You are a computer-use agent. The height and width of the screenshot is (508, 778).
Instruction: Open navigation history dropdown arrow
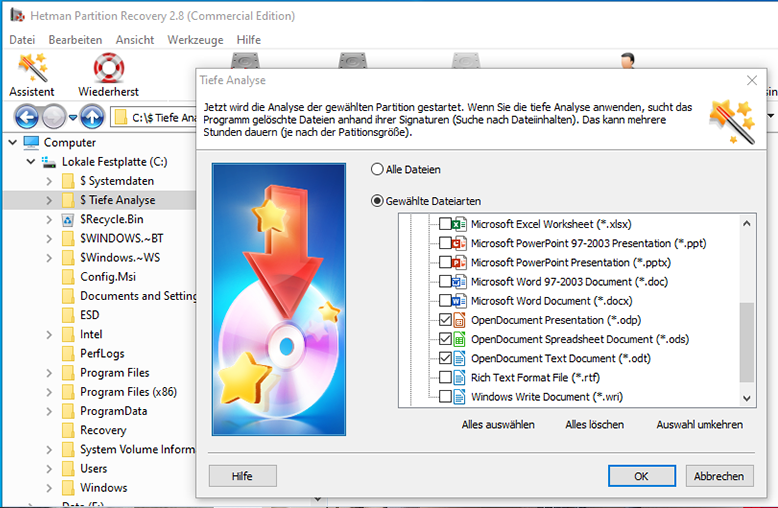(x=73, y=118)
